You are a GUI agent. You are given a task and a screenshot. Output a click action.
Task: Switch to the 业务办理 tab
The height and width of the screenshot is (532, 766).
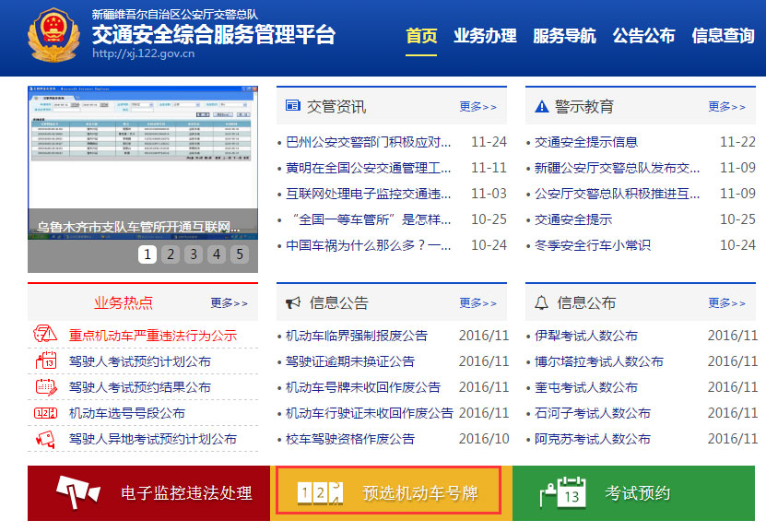coord(485,36)
